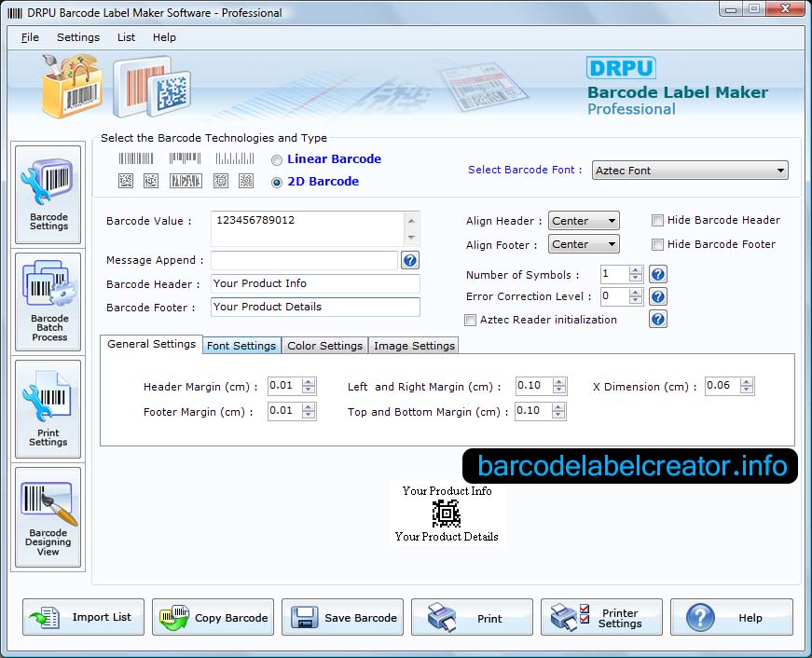812x658 pixels.
Task: Click the app barcode icon in title bar
Action: 15,13
